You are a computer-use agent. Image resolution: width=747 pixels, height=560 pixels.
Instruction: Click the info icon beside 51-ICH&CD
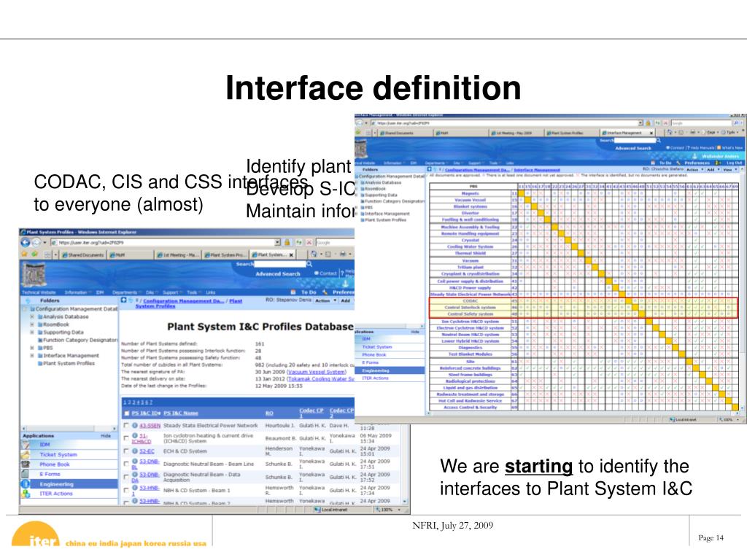[x=135, y=435]
